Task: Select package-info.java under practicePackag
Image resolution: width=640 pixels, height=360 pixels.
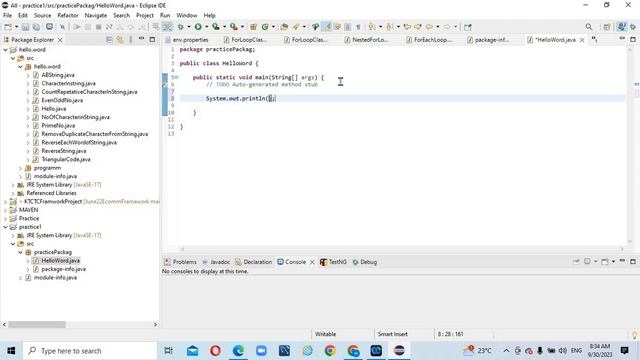Action: (x=63, y=269)
